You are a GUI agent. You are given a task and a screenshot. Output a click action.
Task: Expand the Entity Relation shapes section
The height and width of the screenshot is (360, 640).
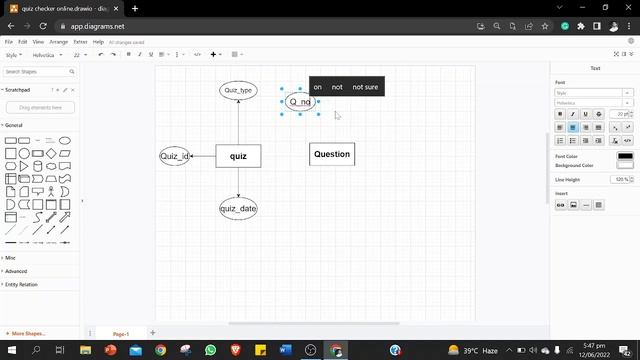(20, 284)
